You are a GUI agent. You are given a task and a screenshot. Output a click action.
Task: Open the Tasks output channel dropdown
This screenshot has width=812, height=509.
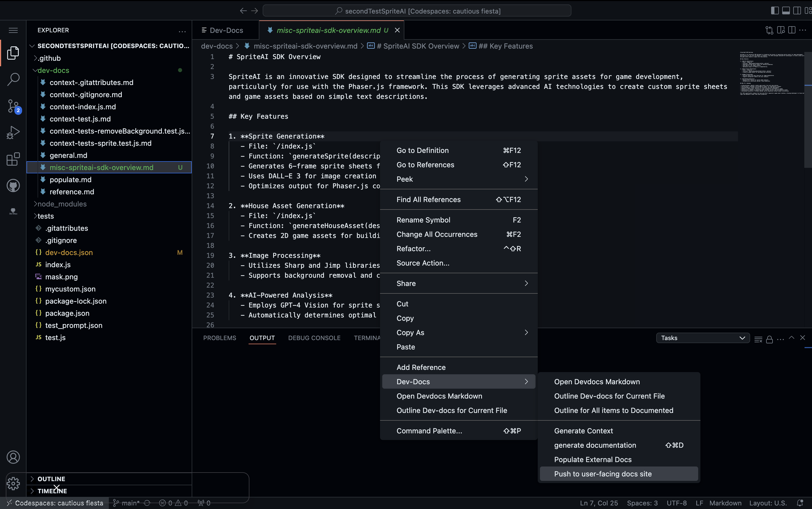point(703,338)
